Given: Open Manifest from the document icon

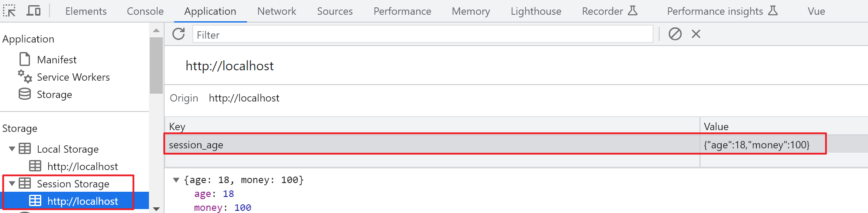Looking at the screenshot, I should (25, 59).
